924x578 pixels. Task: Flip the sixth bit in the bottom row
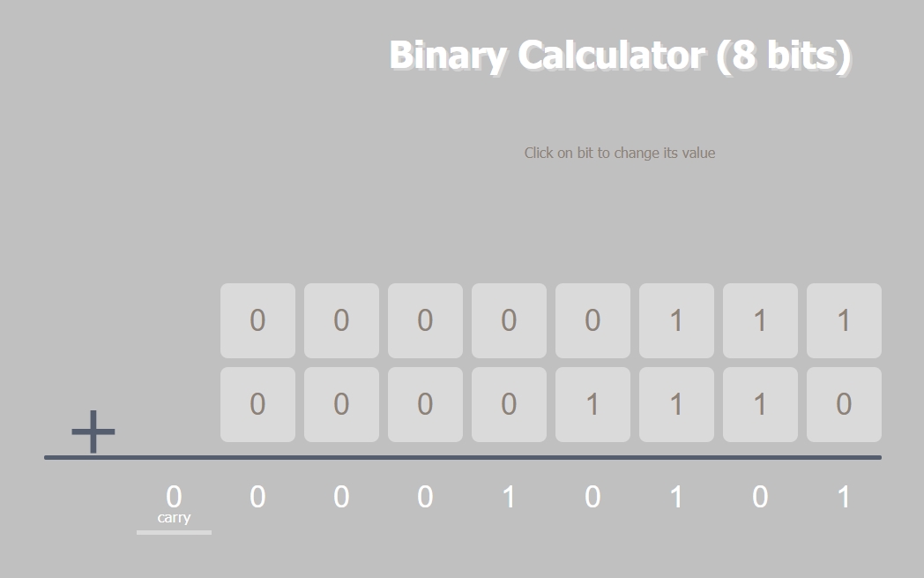[x=676, y=404]
